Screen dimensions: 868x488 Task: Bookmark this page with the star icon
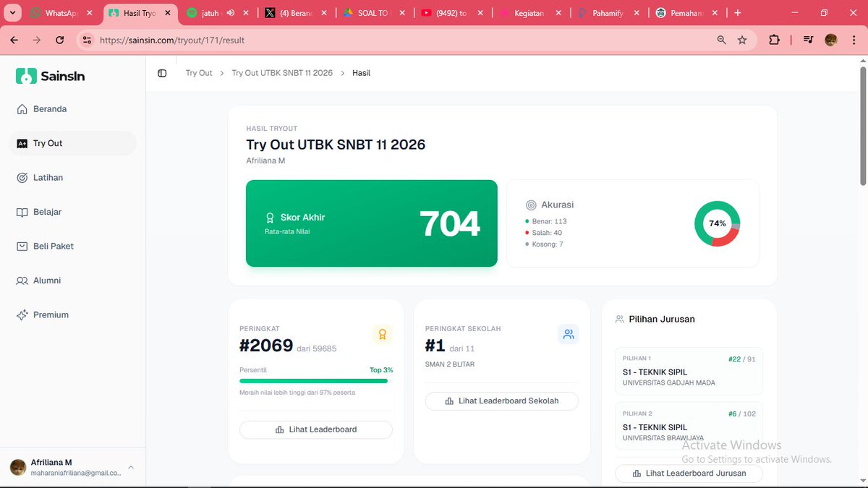(x=742, y=40)
